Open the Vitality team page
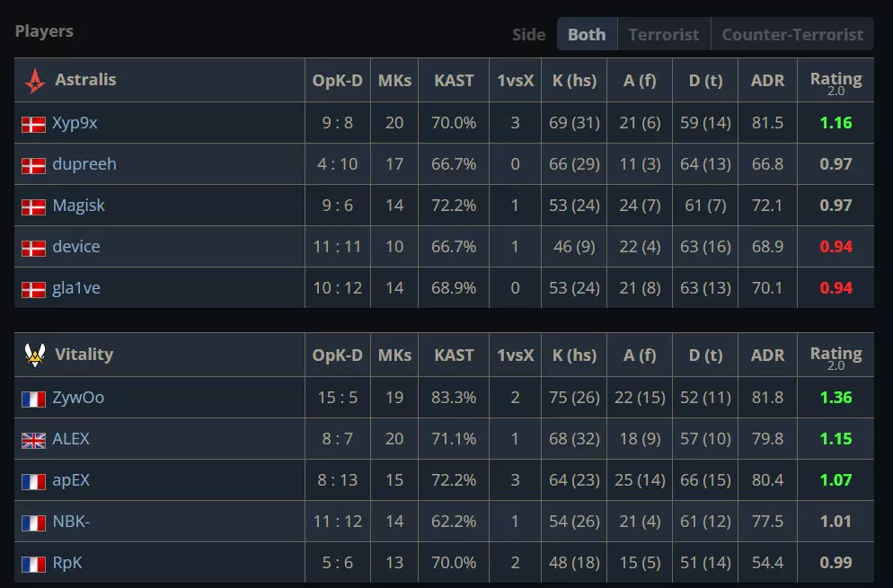 (84, 355)
